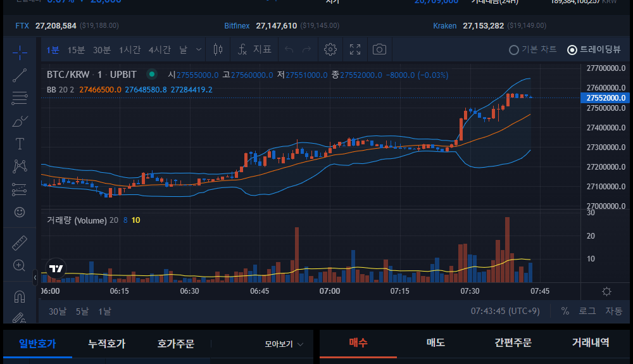This screenshot has height=364, width=633.
Task: Select the brush drawing tool
Action: (20, 121)
